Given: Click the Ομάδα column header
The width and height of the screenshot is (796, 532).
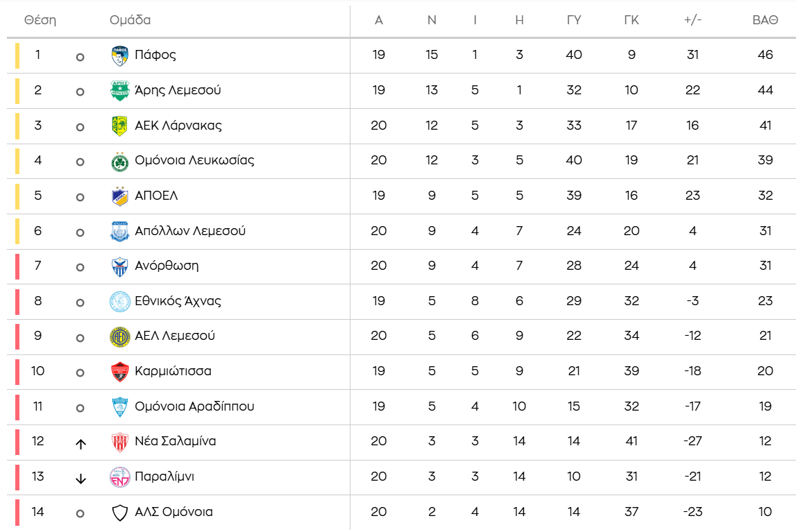Looking at the screenshot, I should (130, 20).
